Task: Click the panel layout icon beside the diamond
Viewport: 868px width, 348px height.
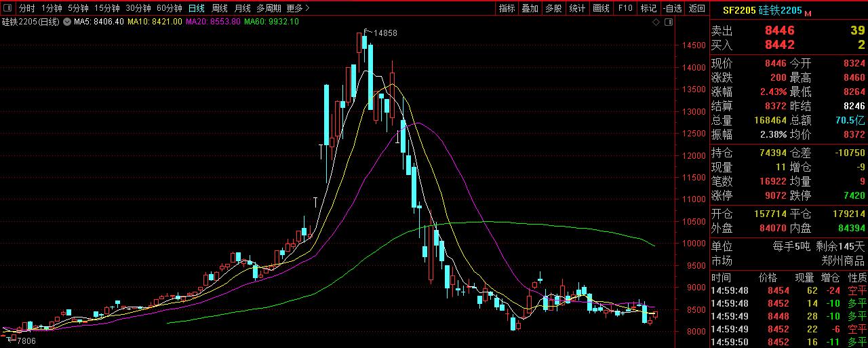Action: point(669,22)
